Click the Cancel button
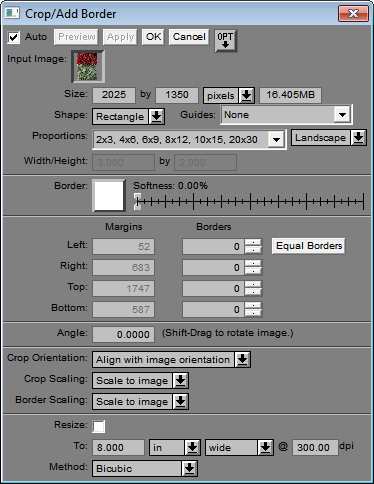The height and width of the screenshot is (484, 374). (x=189, y=37)
